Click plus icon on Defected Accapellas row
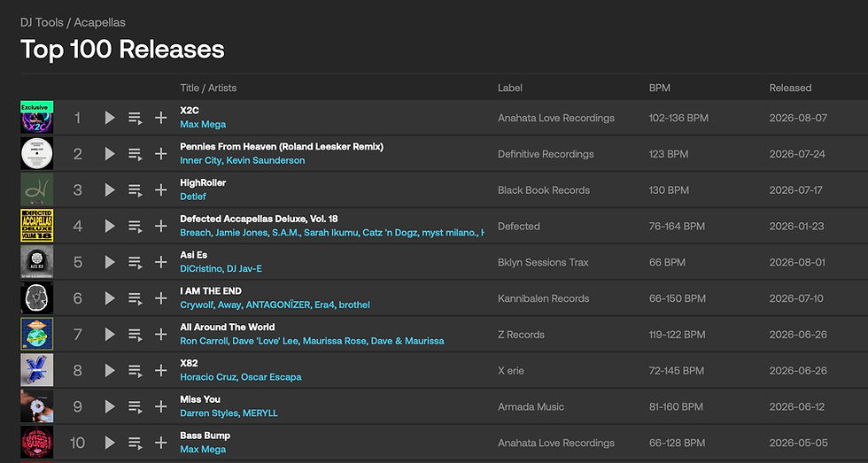This screenshot has height=463, width=868. tap(160, 226)
